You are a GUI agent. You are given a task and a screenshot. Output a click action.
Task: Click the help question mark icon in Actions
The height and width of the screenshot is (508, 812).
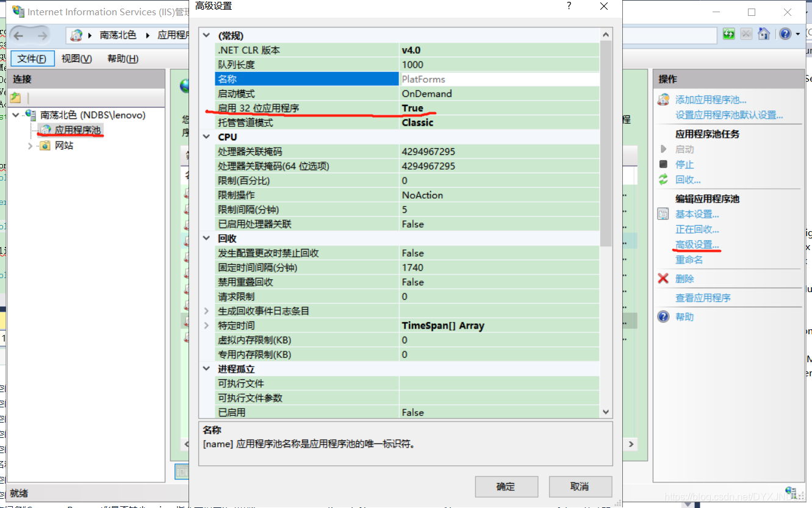[x=663, y=317]
